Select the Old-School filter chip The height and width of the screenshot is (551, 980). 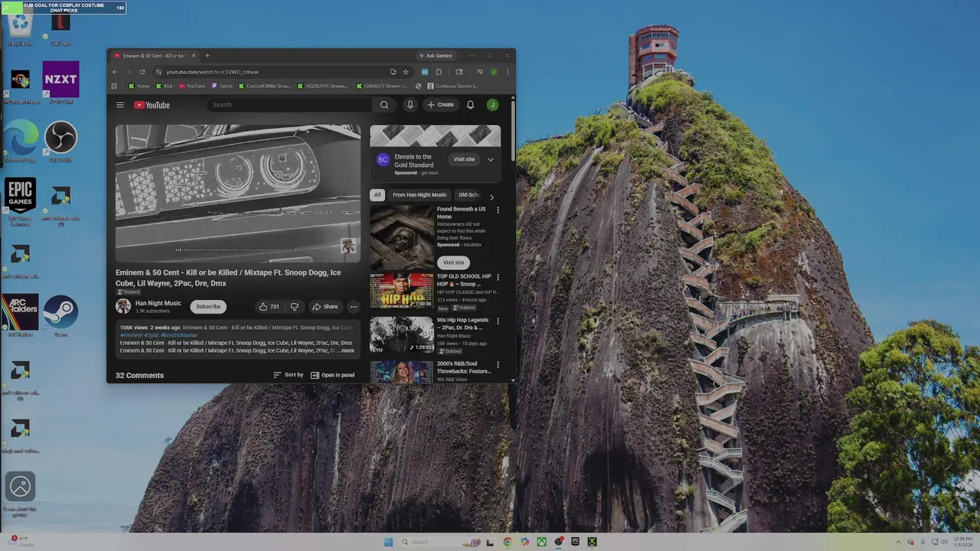pyautogui.click(x=469, y=195)
